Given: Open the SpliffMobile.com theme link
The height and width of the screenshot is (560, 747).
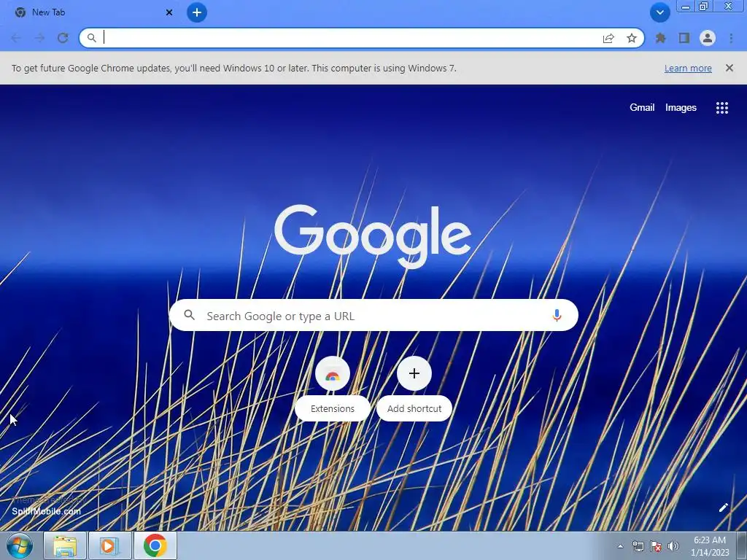Looking at the screenshot, I should (46, 511).
